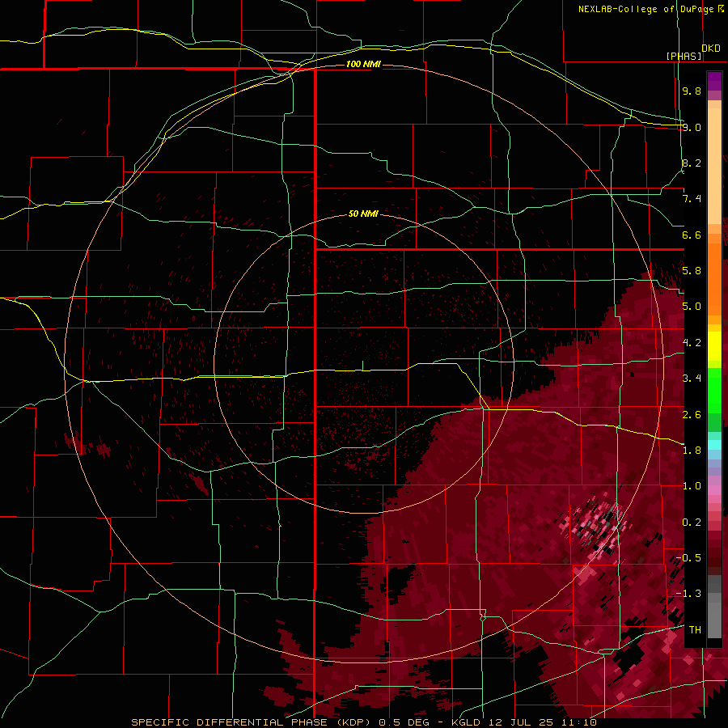Click the 8.2 value on color scale

pos(692,163)
